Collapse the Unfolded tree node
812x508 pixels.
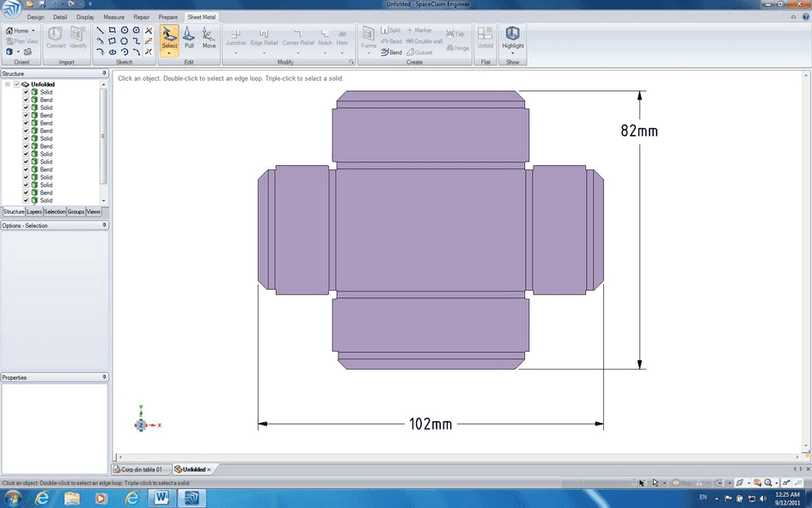8,84
